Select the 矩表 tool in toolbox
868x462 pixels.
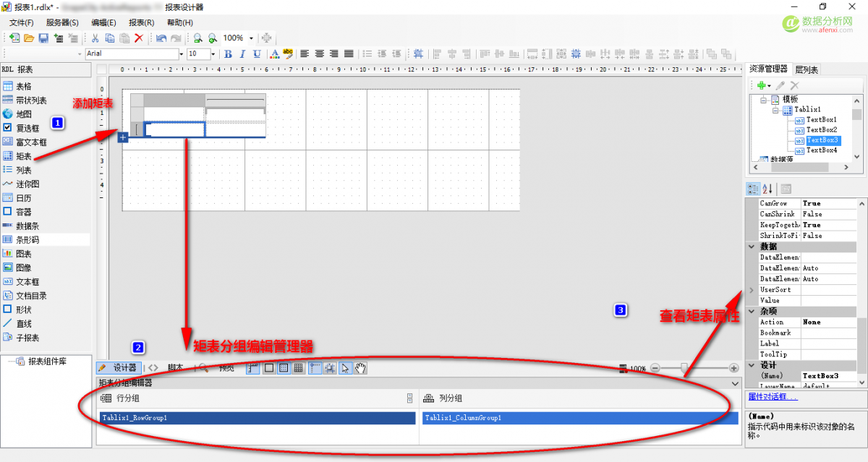[x=24, y=156]
